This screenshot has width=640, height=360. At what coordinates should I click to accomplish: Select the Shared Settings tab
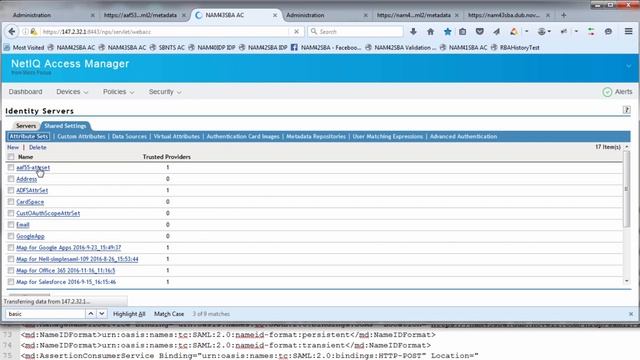tap(65, 126)
